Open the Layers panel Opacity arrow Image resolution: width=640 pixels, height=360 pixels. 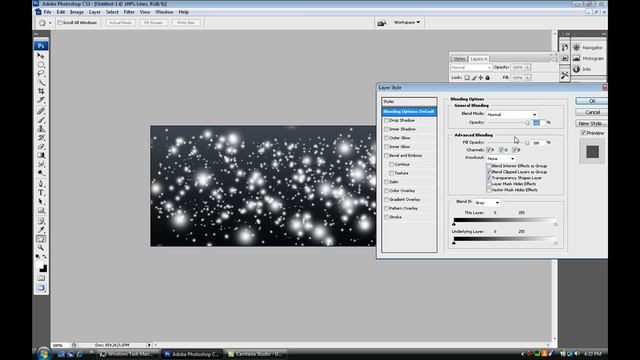point(527,67)
